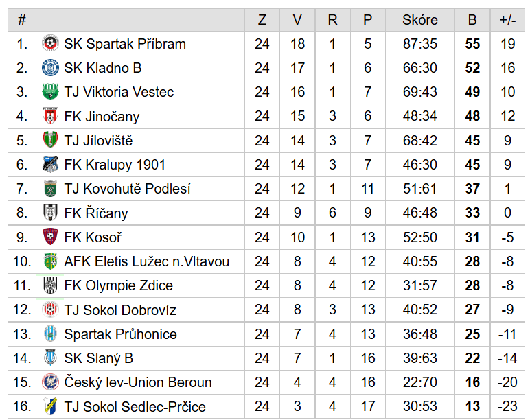Click the FK Jinočany club badge
This screenshot has width=530, height=420.
[x=50, y=116]
